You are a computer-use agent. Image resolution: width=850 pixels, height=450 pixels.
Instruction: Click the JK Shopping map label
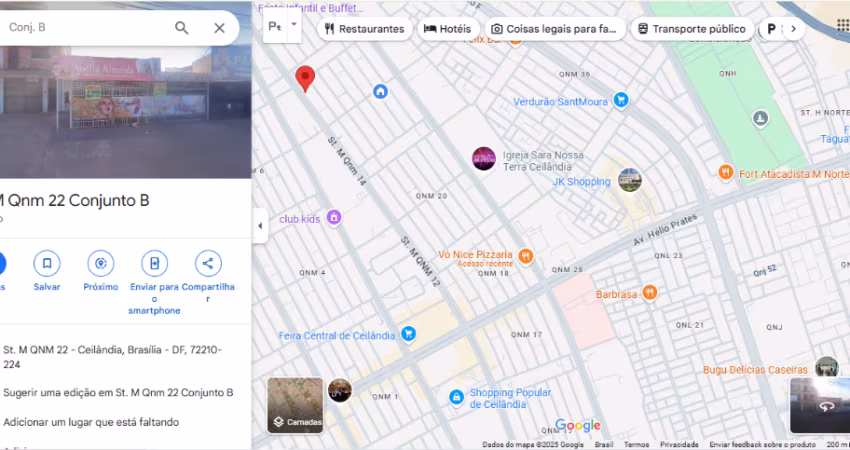[581, 182]
